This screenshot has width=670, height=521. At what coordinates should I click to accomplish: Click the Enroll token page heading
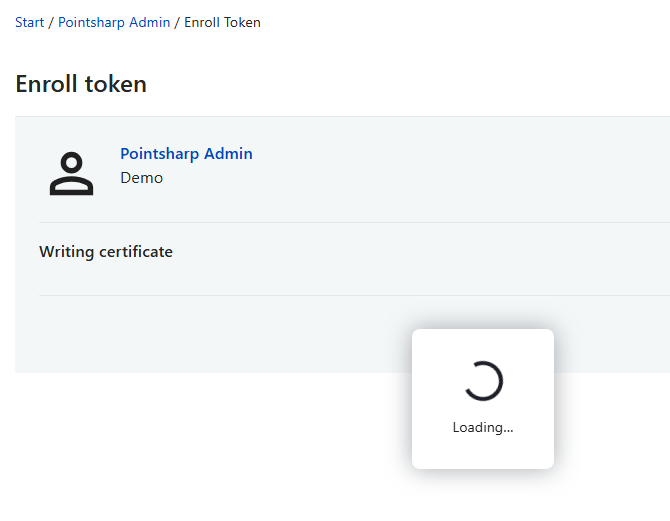81,84
